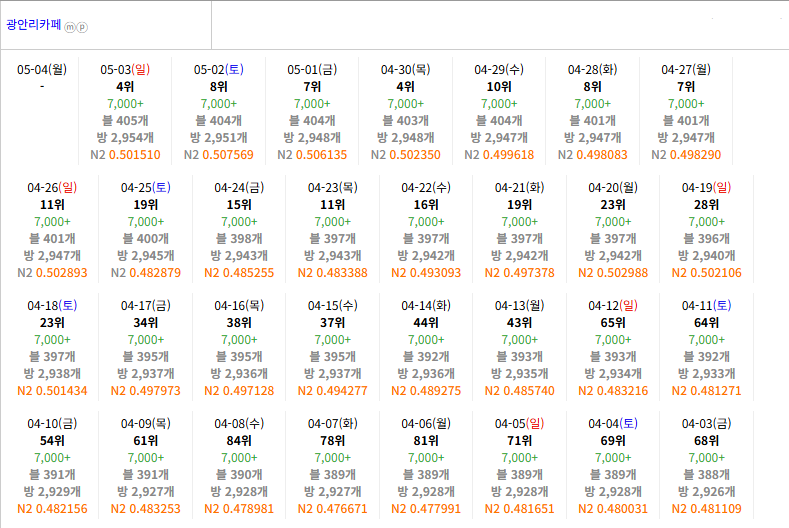Select the 04-05(일) date header
This screenshot has height=528, width=789.
(520, 424)
